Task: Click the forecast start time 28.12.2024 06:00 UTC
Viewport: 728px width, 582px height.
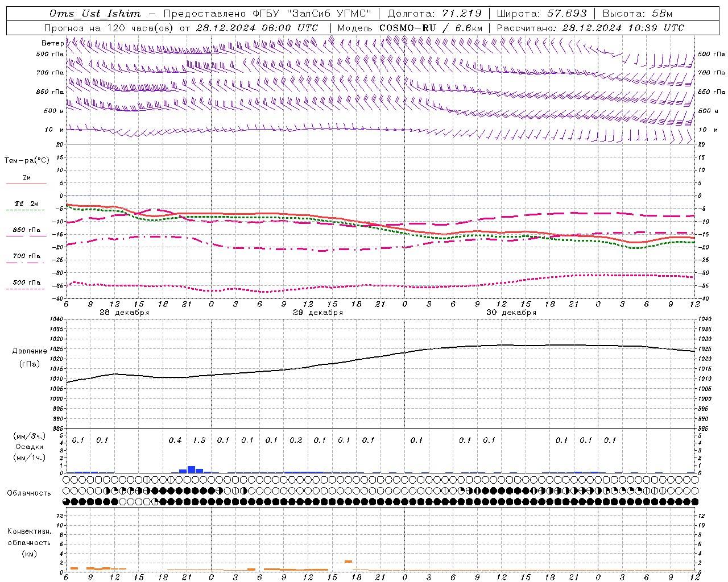Action: [x=257, y=28]
